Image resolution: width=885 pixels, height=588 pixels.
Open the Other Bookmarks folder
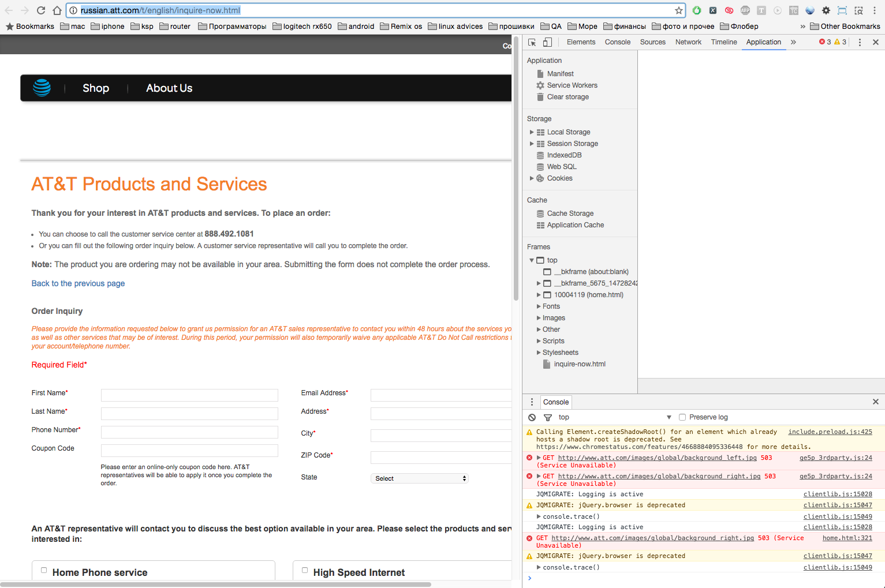[845, 27]
